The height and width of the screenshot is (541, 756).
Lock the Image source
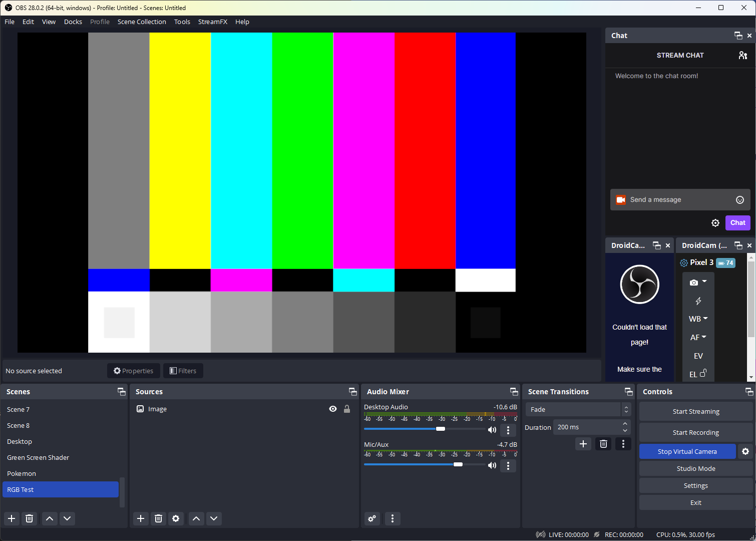tap(347, 409)
